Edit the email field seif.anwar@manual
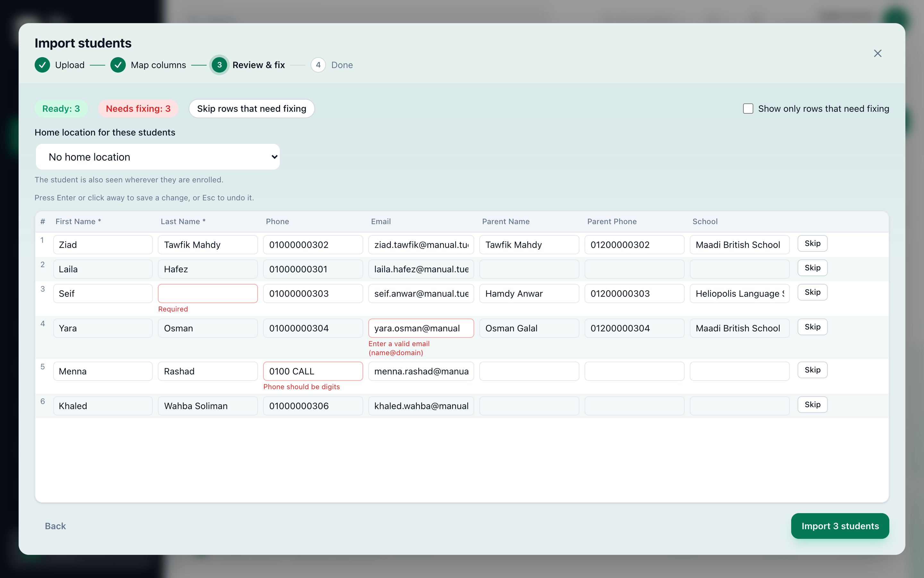924x578 pixels. [421, 293]
